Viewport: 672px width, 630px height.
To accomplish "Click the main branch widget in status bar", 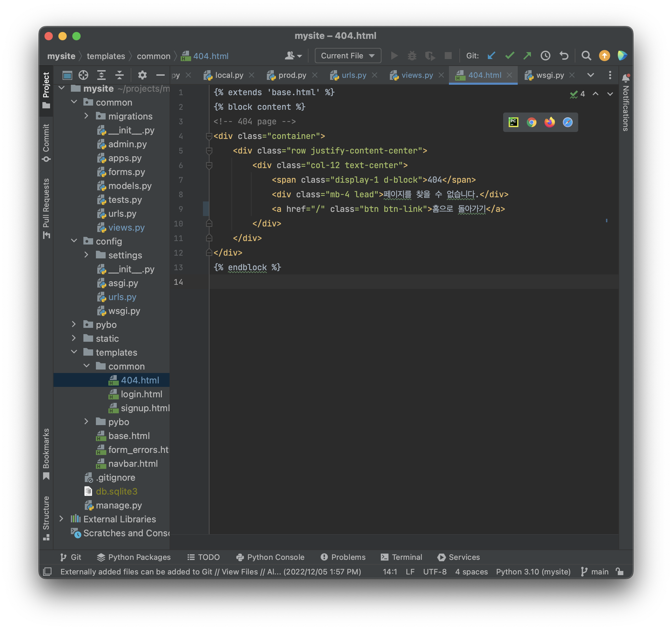I will 595,572.
